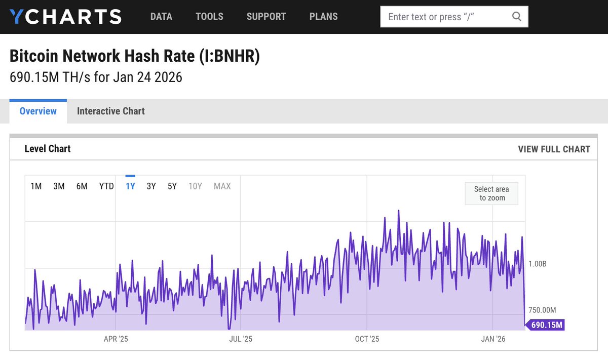
Task: Click the search input field
Action: click(x=446, y=16)
